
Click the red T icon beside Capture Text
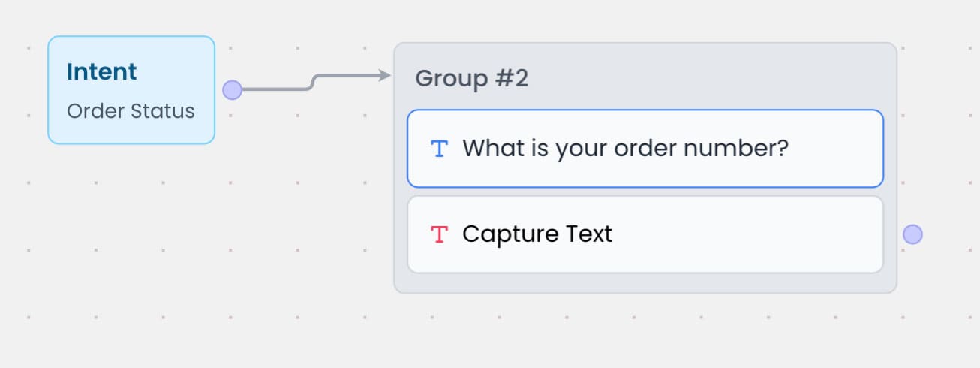click(439, 234)
